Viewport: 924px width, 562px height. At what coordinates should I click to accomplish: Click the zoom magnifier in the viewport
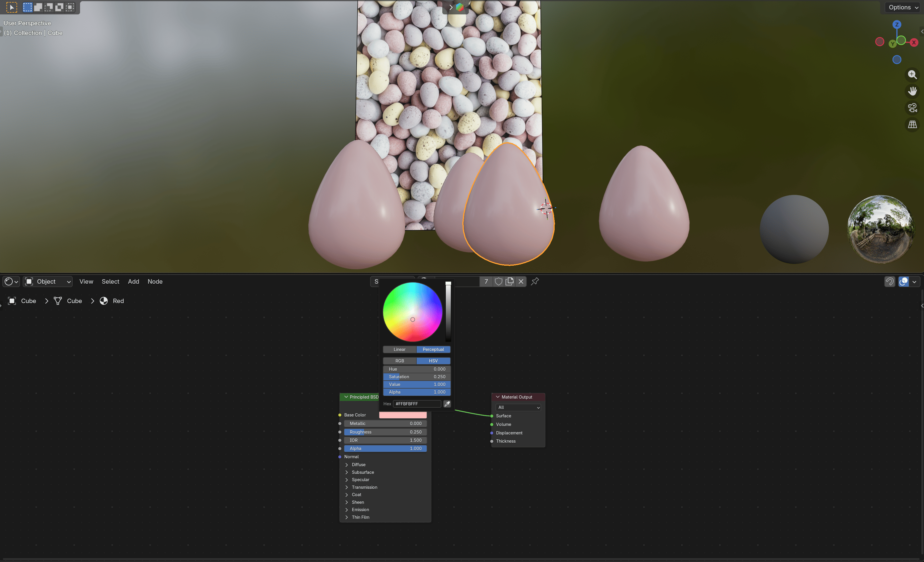click(912, 75)
